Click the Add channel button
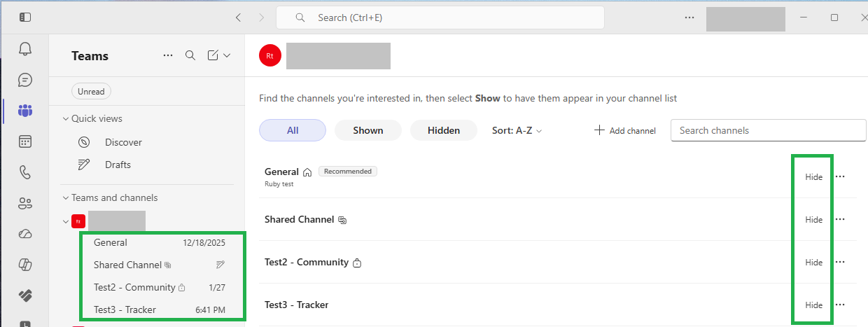 (625, 131)
